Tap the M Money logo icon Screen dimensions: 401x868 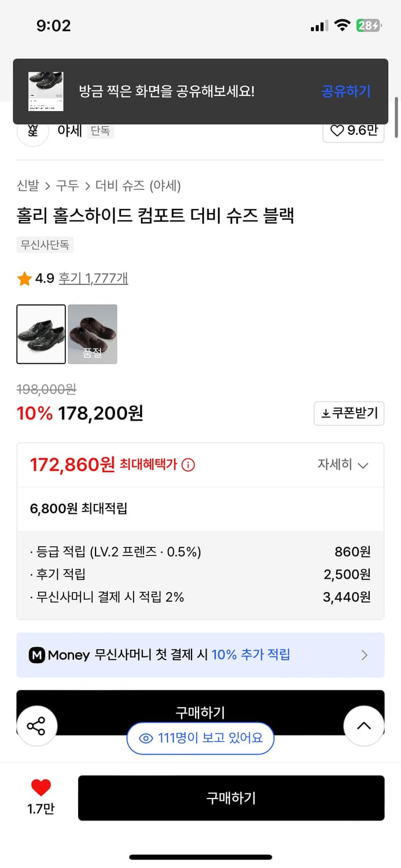(x=36, y=654)
